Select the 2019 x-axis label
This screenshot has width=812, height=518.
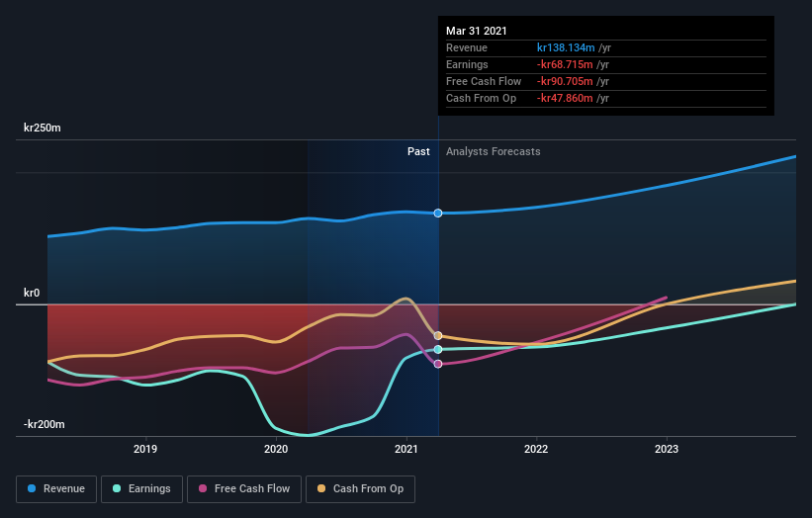coord(145,449)
